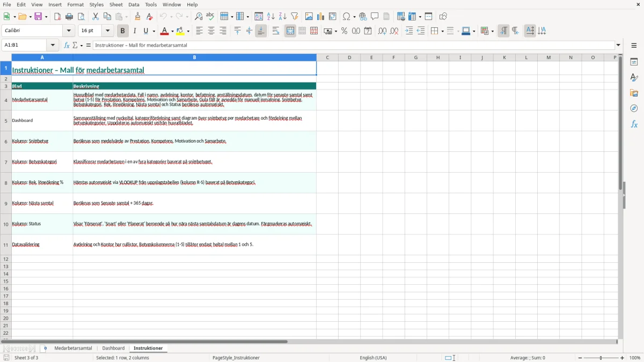Expand the Name Box dropdown arrow
This screenshot has width=644, height=362.
coord(53,46)
